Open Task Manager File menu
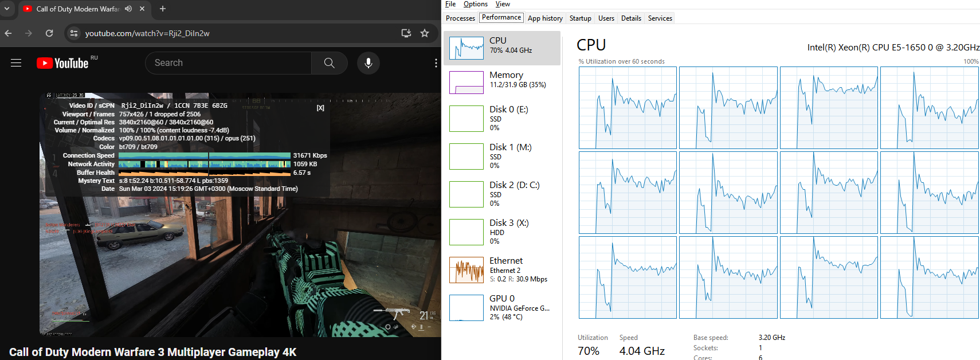The height and width of the screenshot is (360, 980). (450, 4)
